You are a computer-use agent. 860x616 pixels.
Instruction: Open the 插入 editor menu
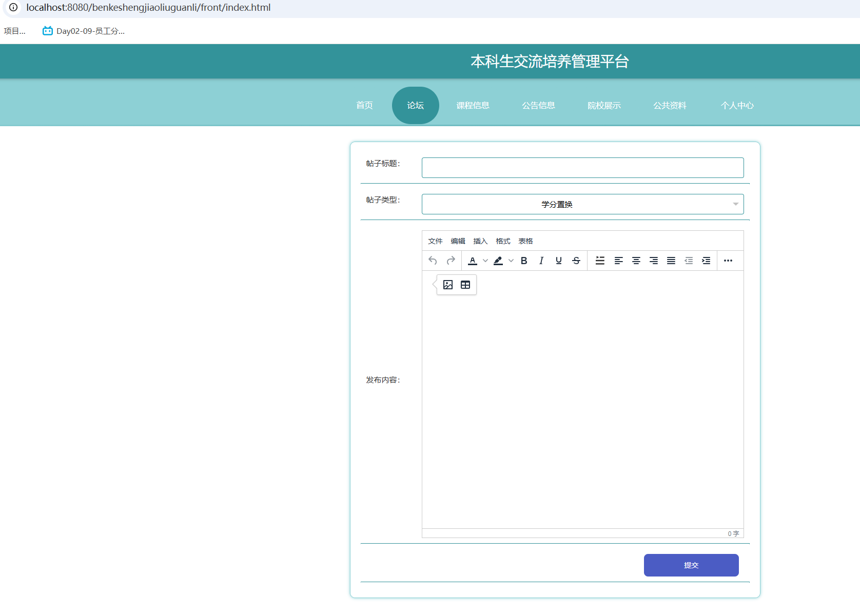click(x=480, y=241)
